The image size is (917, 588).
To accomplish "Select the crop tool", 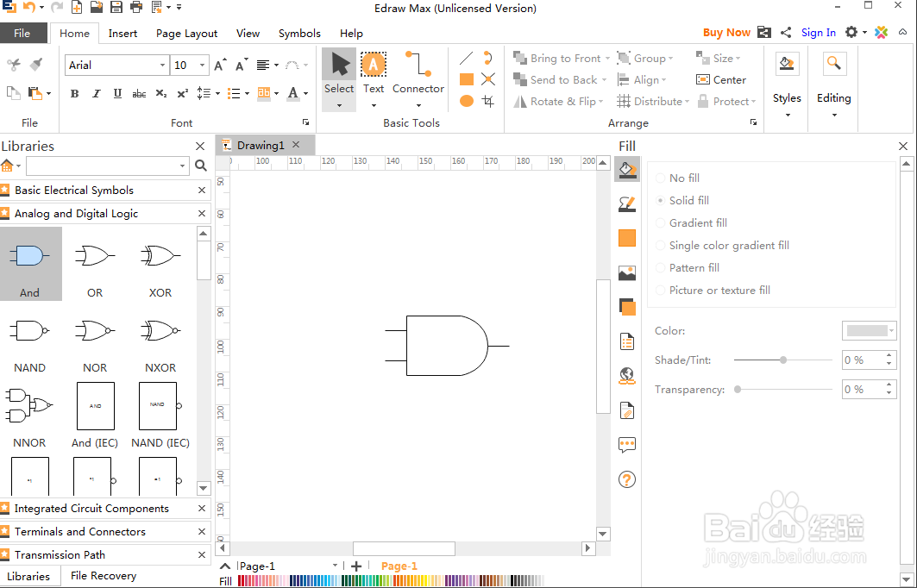I will 487,101.
